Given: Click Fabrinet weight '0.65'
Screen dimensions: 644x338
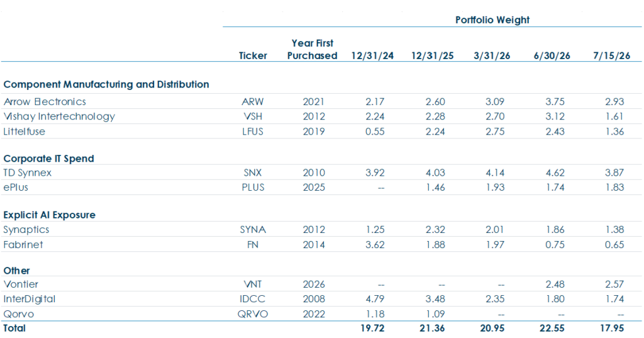Looking at the screenshot, I should (614, 245).
